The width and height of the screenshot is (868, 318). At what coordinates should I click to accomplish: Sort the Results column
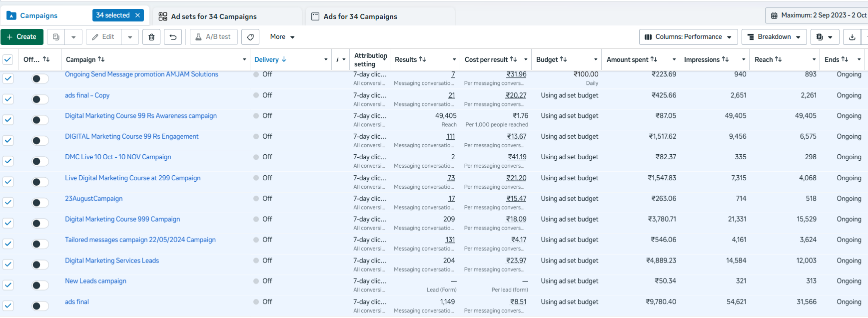[410, 59]
